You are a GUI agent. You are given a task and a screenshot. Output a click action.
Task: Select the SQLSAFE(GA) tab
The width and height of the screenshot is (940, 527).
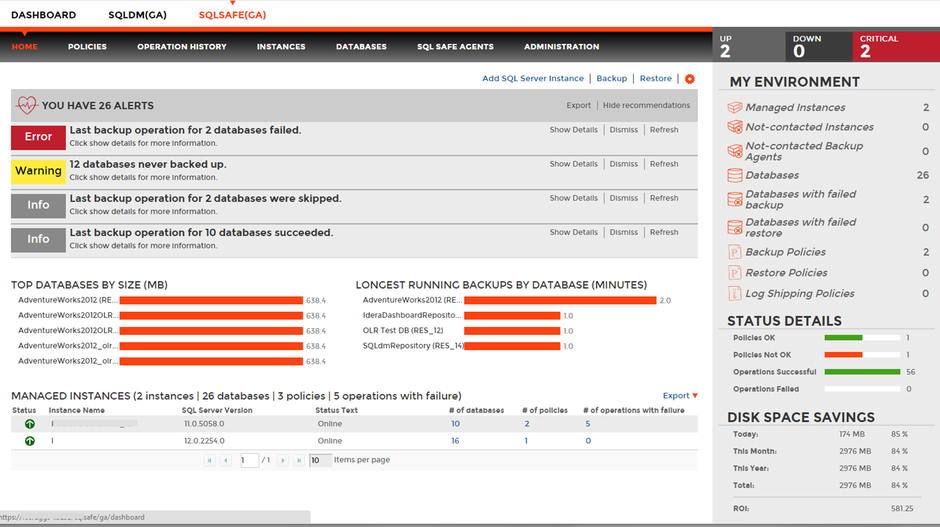coord(232,15)
